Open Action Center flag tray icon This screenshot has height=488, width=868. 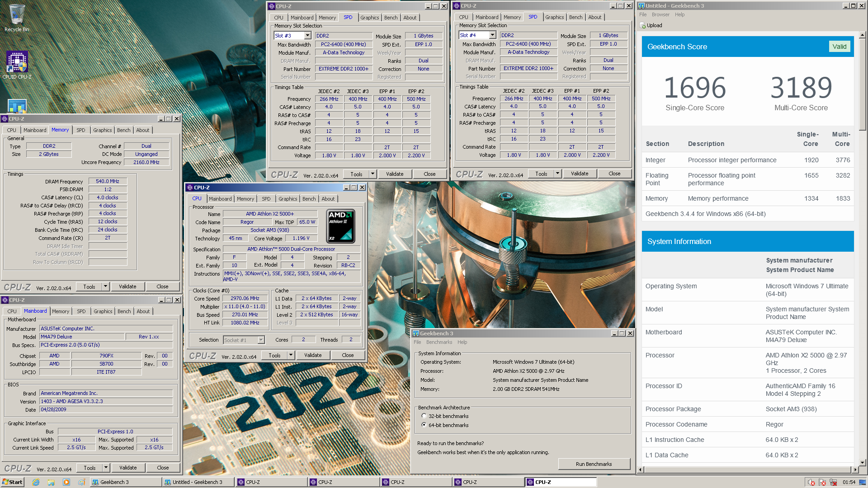[822, 482]
